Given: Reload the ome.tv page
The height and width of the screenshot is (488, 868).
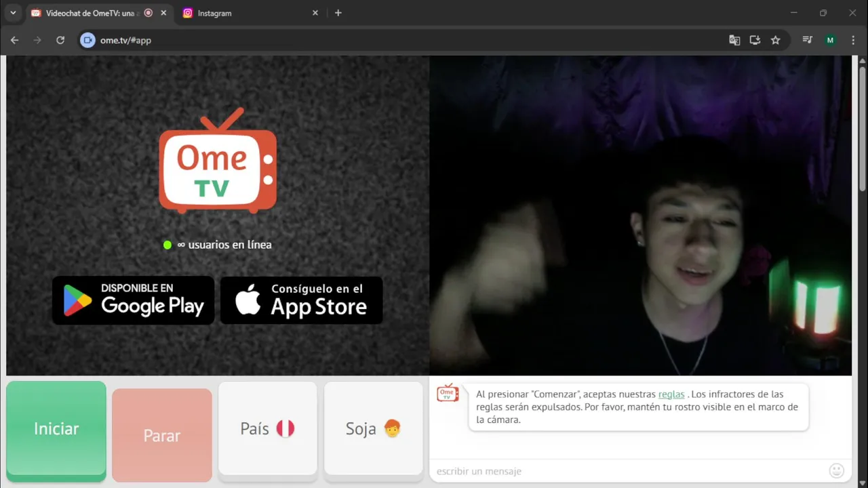Looking at the screenshot, I should pyautogui.click(x=60, y=40).
